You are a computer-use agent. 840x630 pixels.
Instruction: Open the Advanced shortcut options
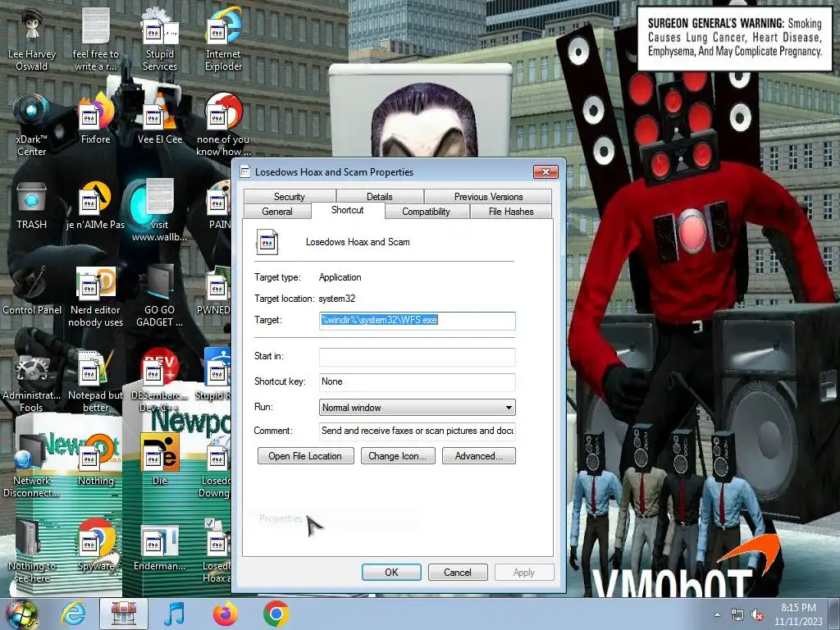[x=478, y=456]
